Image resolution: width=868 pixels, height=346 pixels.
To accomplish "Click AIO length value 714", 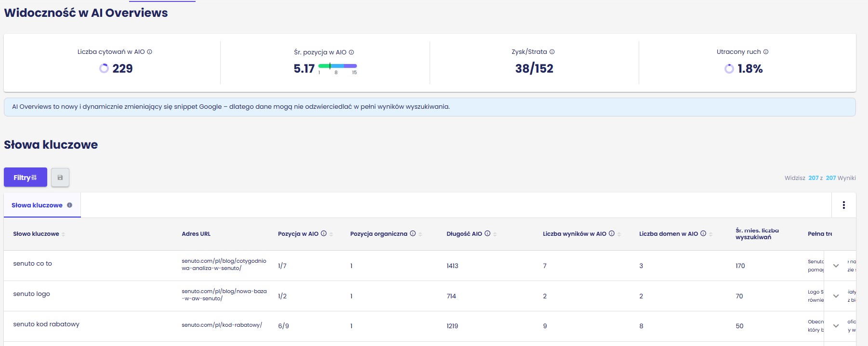I will pos(451,296).
